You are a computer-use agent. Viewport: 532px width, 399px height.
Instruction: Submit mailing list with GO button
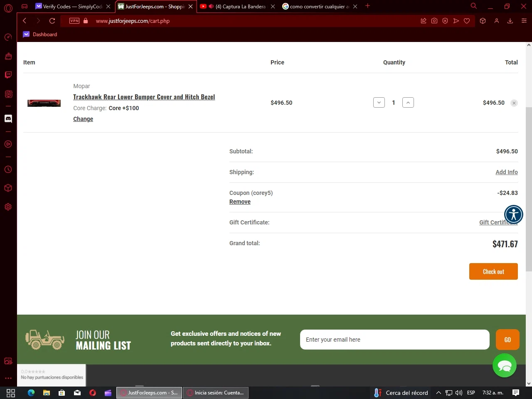point(507,340)
